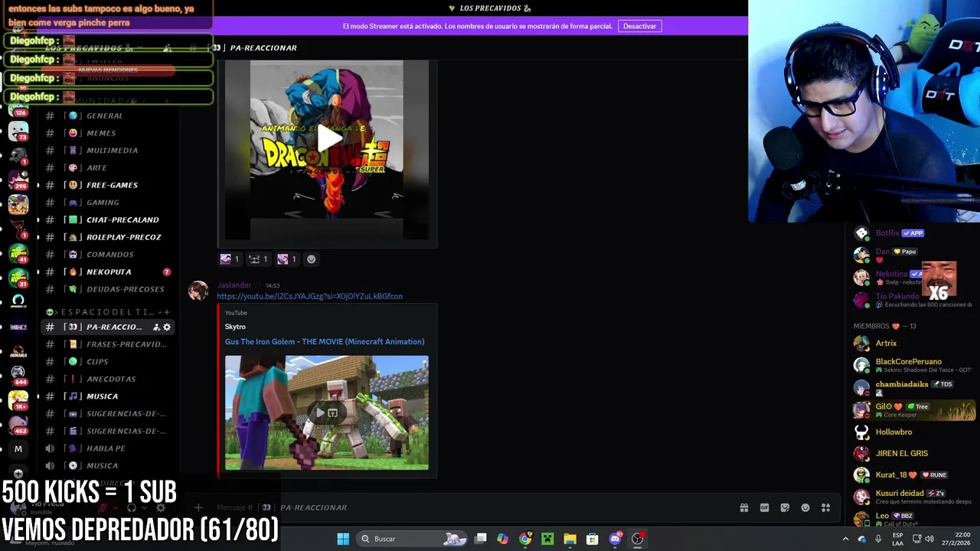The height and width of the screenshot is (551, 980).
Task: Click Desactivar in the Streamer mode banner
Action: tap(639, 26)
